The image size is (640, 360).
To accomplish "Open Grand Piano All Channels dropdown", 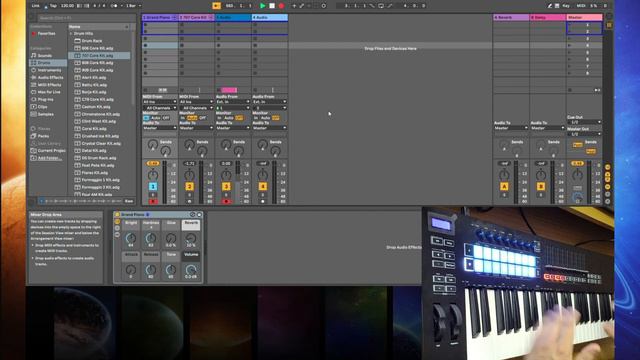I will point(160,108).
